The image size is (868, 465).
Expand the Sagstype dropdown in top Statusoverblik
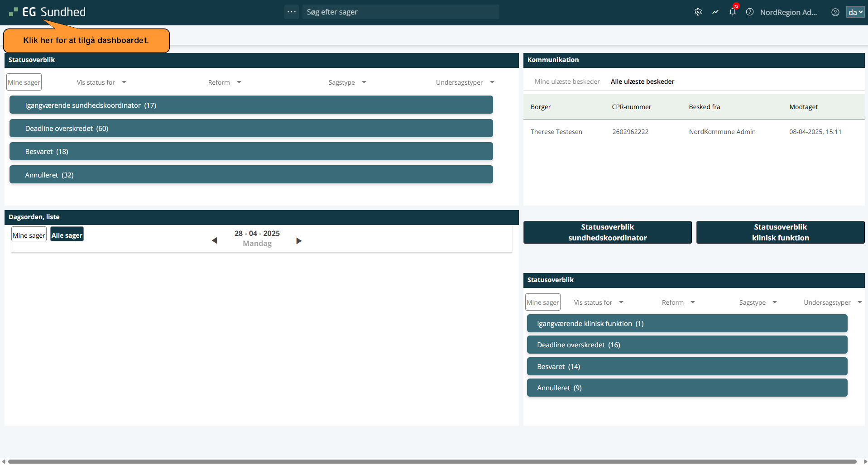347,82
